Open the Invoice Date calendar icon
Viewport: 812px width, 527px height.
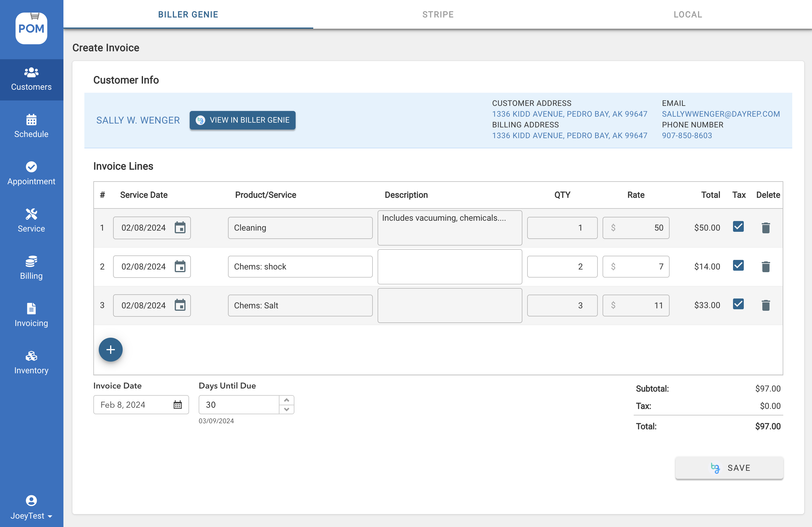(x=177, y=405)
